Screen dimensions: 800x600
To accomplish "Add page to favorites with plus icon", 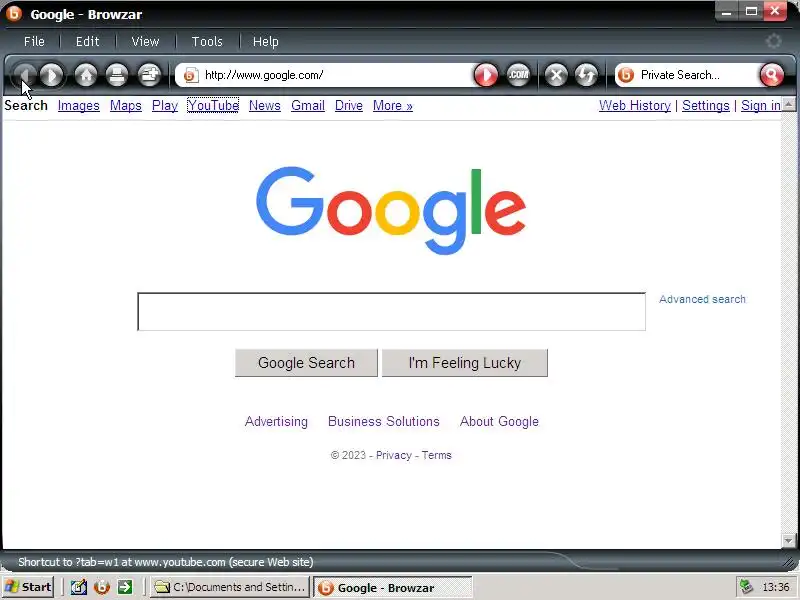I will point(149,76).
